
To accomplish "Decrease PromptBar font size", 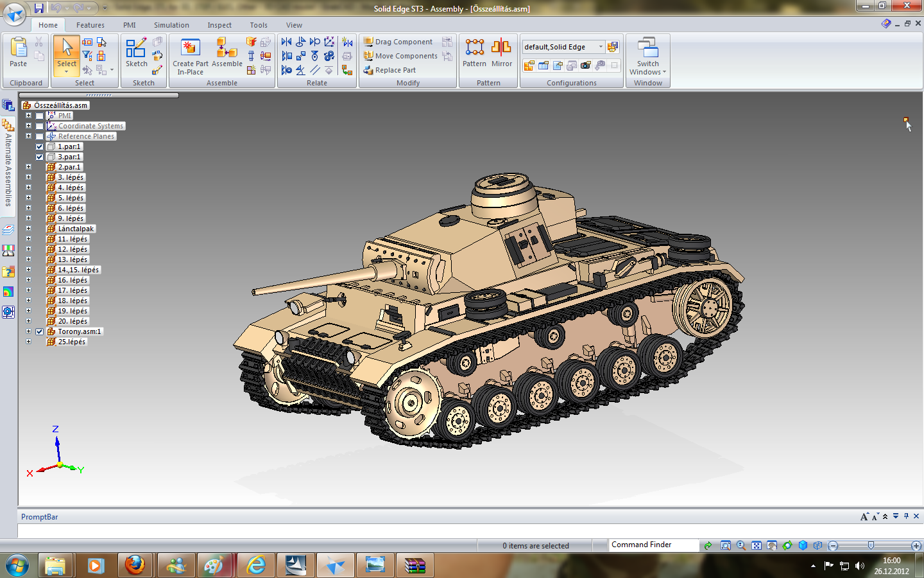I will point(875,516).
